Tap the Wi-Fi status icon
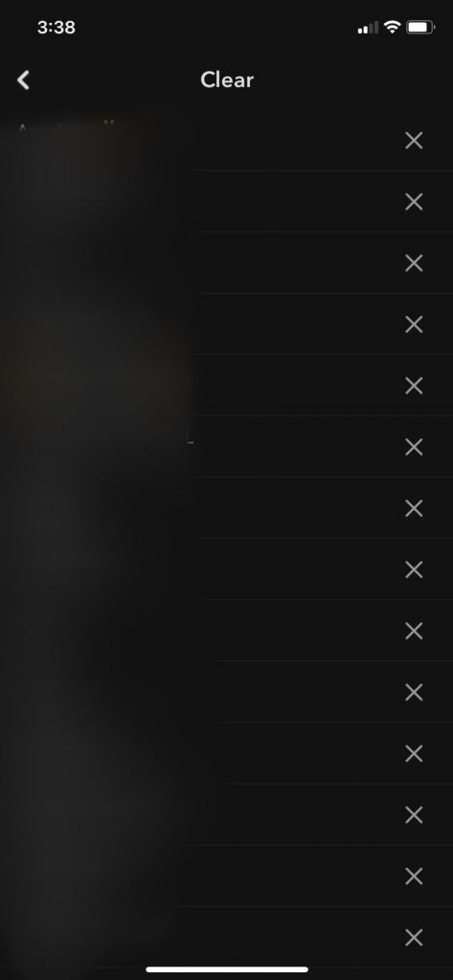 [393, 27]
